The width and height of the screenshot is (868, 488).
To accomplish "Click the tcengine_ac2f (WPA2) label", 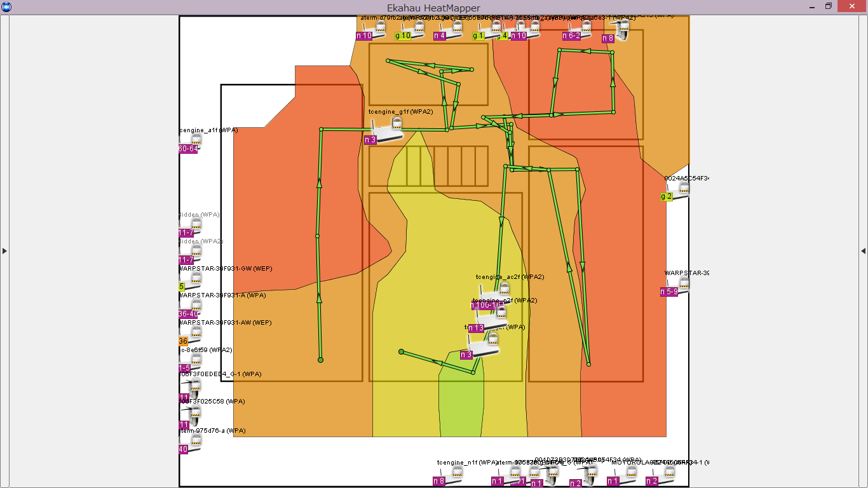I will coord(510,277).
